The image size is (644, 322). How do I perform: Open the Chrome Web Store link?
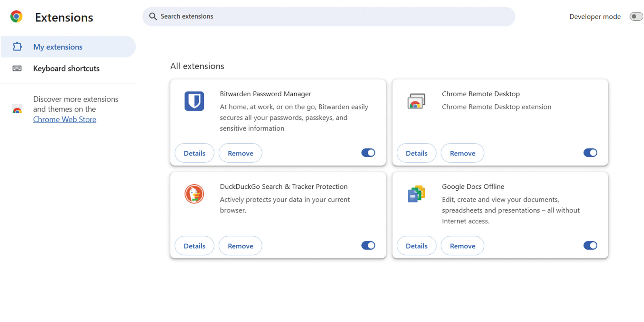coord(65,119)
